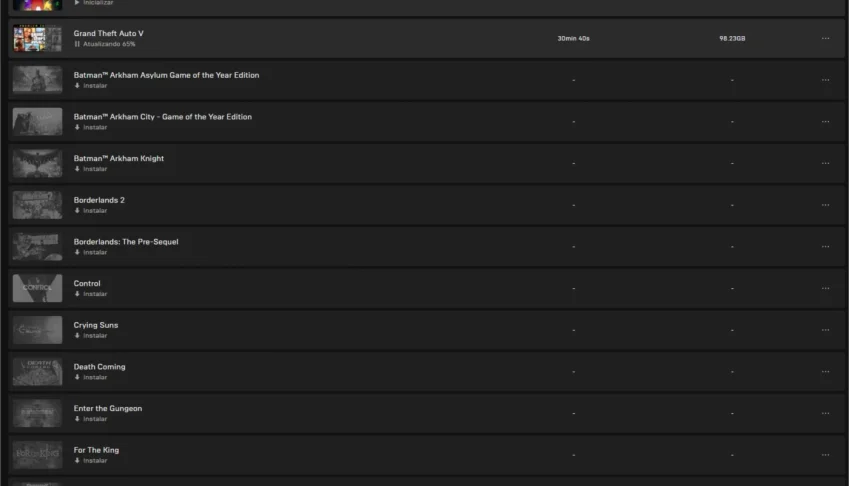Install Crying Suns
This screenshot has width=849, height=486.
pyautogui.click(x=90, y=336)
